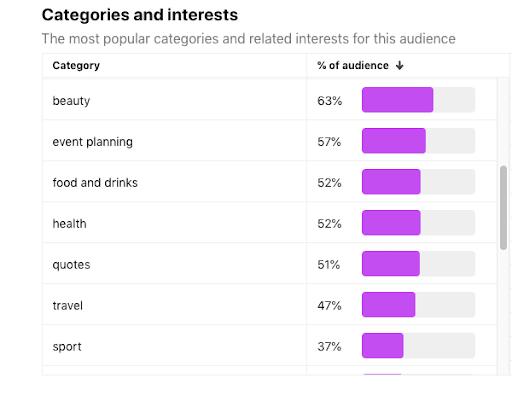The width and height of the screenshot is (512, 413).
Task: Click the 47% travel bar
Action: pyautogui.click(x=388, y=305)
